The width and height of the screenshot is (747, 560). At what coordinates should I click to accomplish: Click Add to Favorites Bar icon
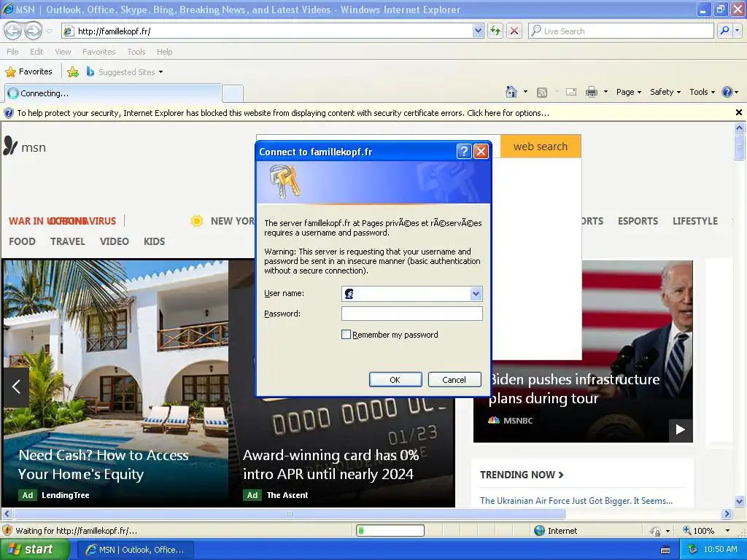(73, 72)
